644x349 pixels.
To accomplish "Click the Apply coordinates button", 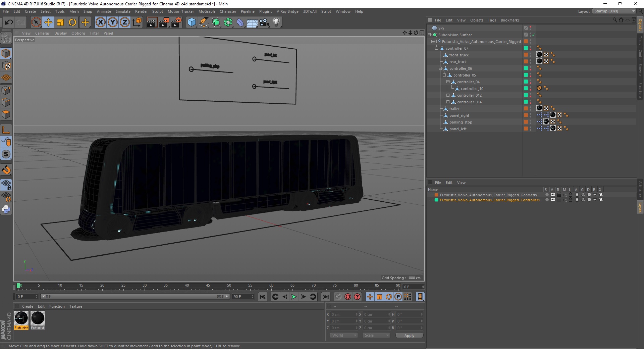I will click(409, 336).
